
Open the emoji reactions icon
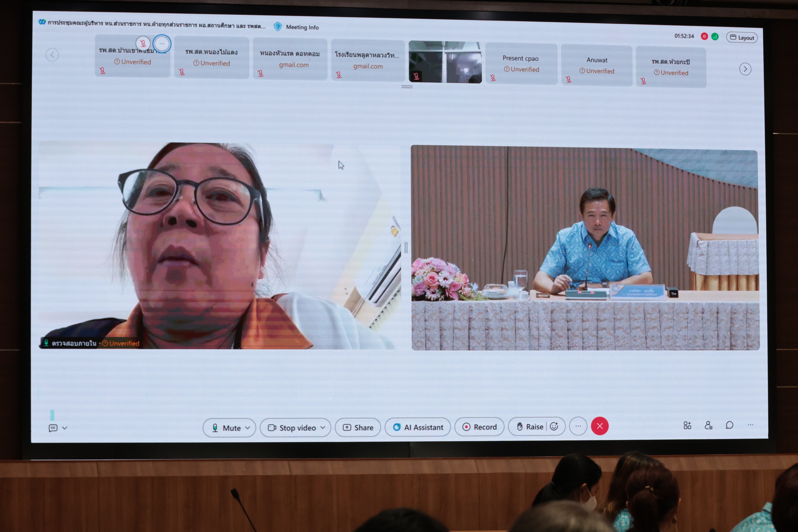554,426
